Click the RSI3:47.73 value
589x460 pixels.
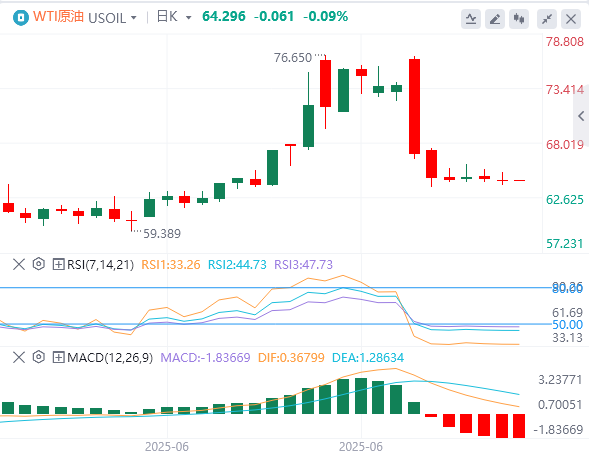pos(304,265)
